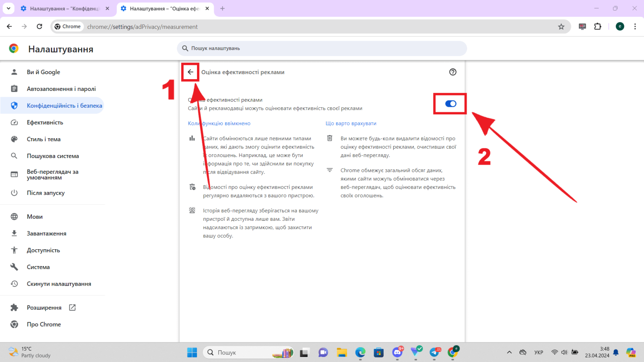
Task: Launch Microsoft Edge from the taskbar
Action: (360, 352)
